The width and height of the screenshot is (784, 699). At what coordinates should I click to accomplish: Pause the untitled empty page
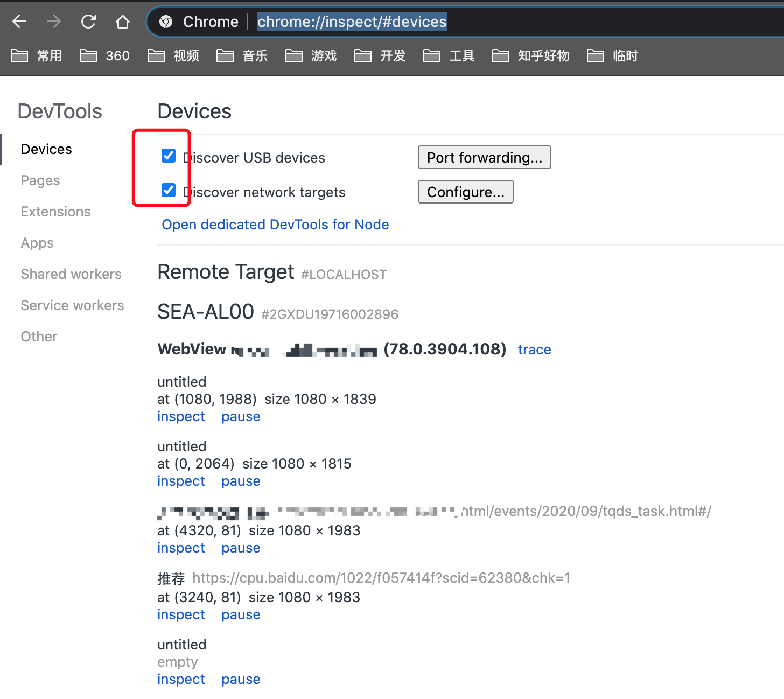241,679
